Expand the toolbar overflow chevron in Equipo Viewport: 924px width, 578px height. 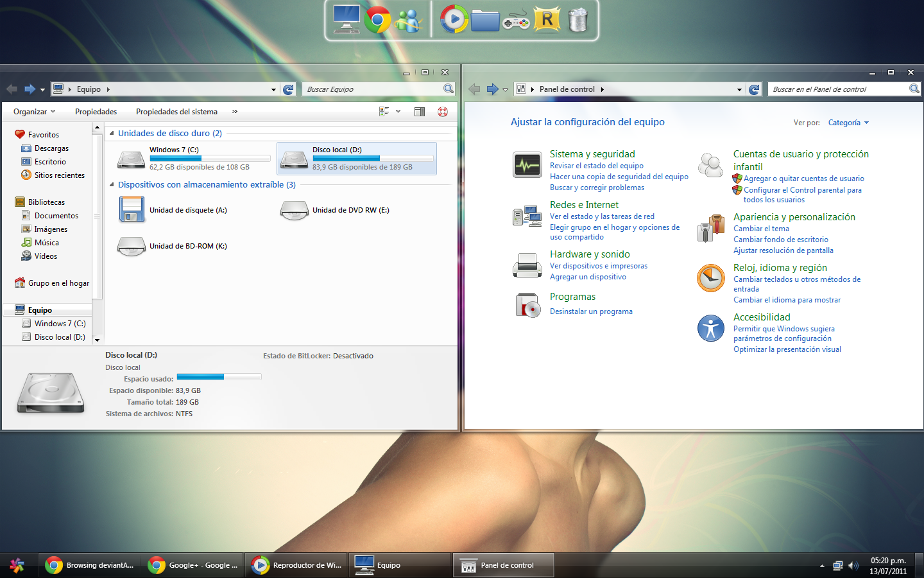tap(235, 112)
